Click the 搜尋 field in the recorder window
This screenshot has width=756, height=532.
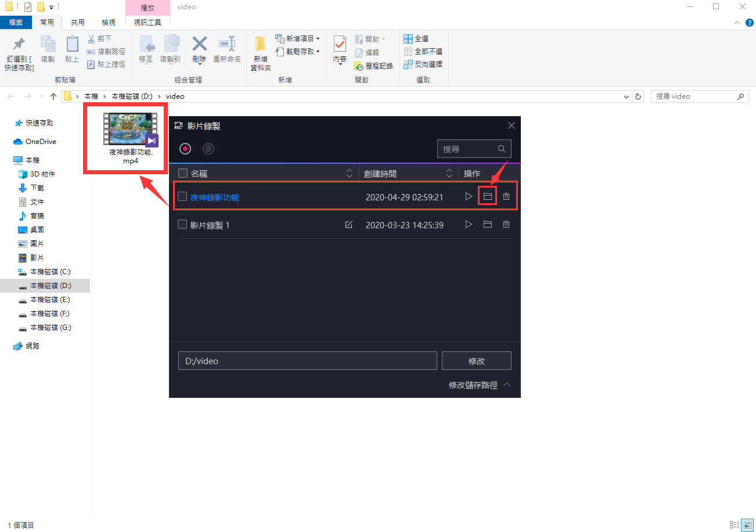[x=467, y=149]
